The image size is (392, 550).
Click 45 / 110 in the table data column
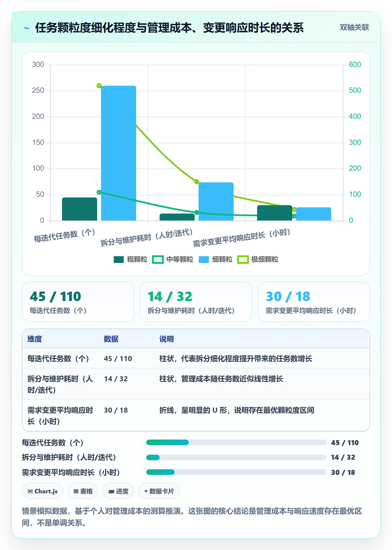(x=118, y=359)
